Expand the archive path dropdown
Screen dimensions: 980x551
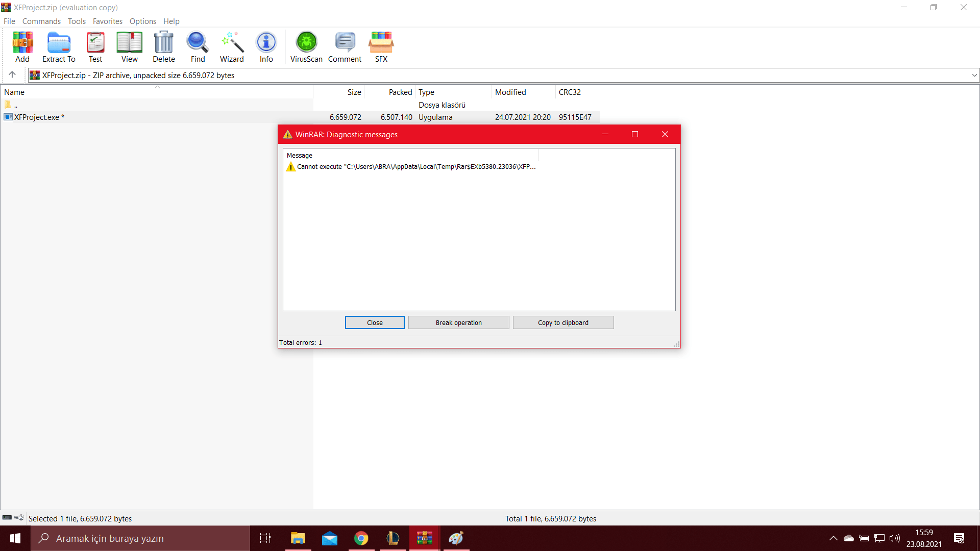(x=974, y=75)
